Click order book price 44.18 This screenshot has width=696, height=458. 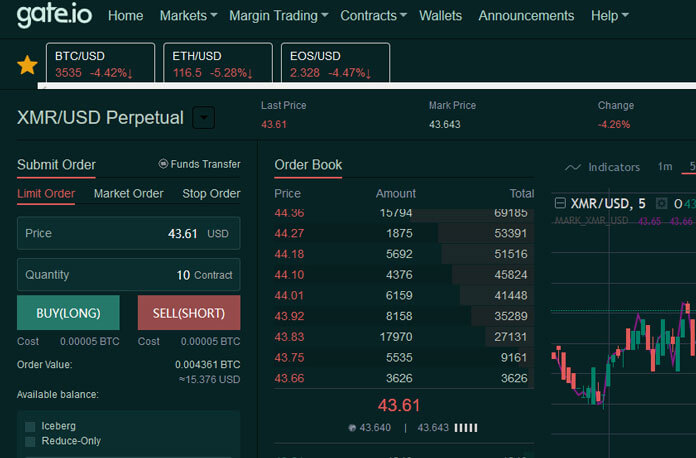click(289, 254)
